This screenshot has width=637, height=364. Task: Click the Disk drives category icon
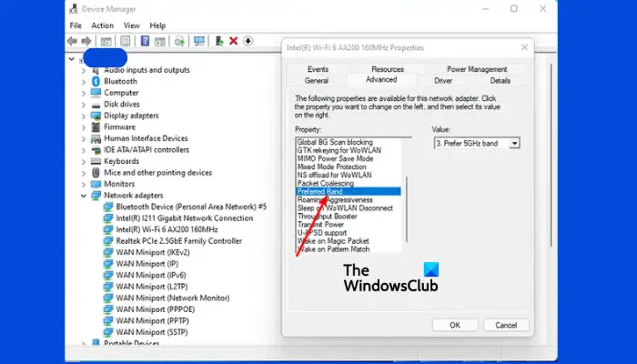point(96,105)
